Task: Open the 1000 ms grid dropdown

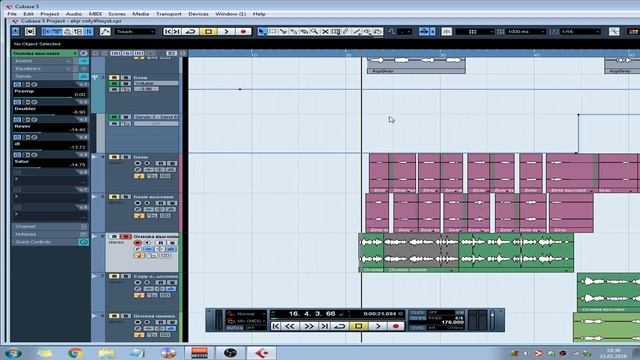Action: click(x=526, y=31)
